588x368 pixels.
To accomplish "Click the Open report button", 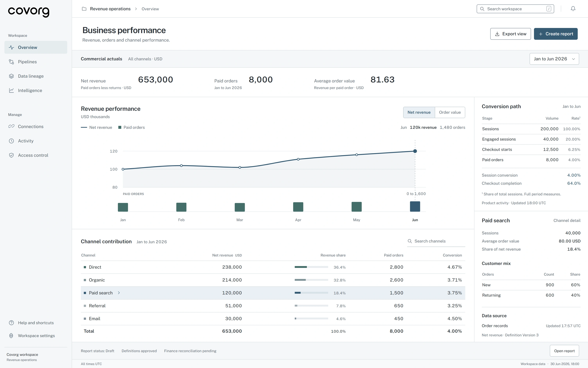I will coord(564,351).
